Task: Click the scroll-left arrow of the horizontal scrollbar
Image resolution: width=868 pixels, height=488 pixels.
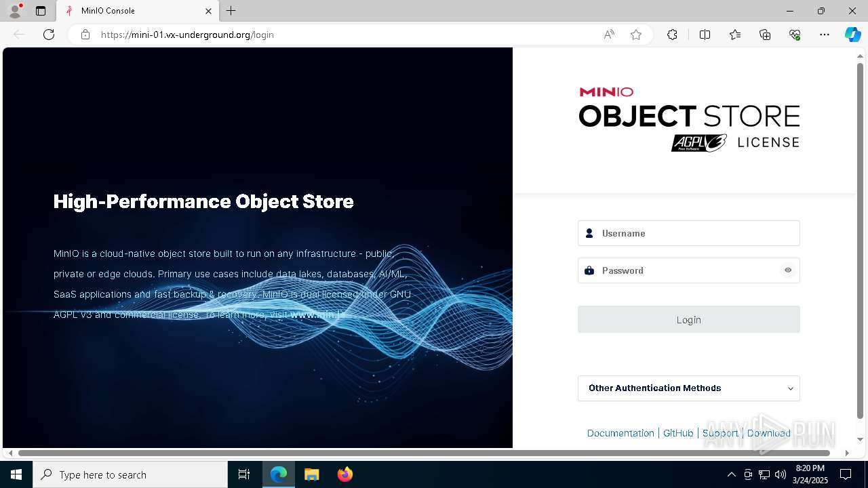Action: click(x=10, y=453)
